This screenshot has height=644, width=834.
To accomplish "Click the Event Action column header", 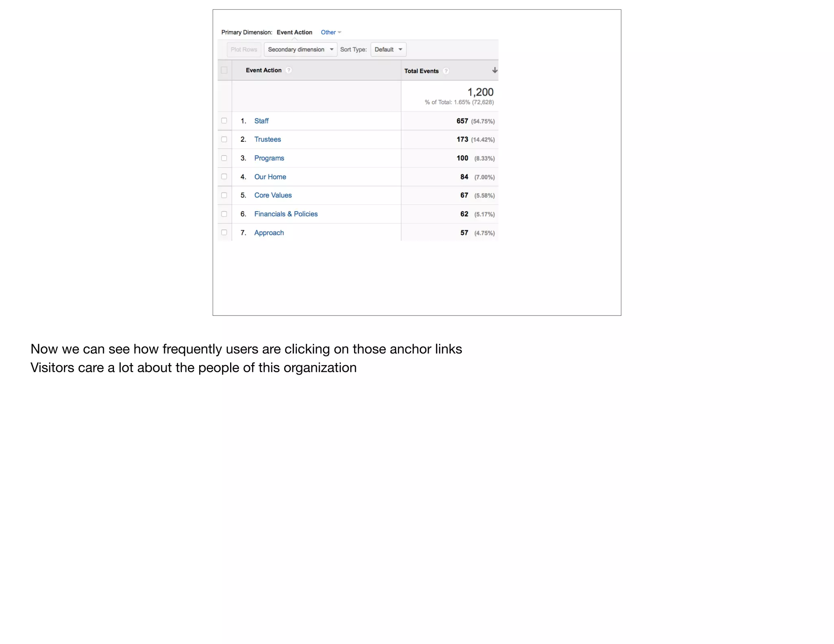I will click(x=263, y=70).
